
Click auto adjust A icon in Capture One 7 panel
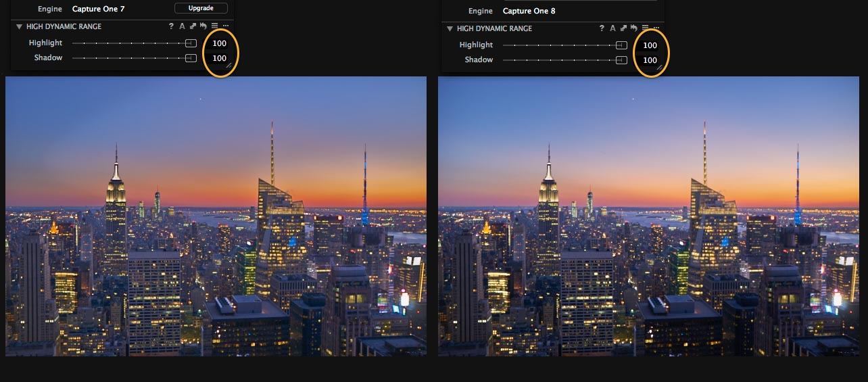[x=182, y=26]
